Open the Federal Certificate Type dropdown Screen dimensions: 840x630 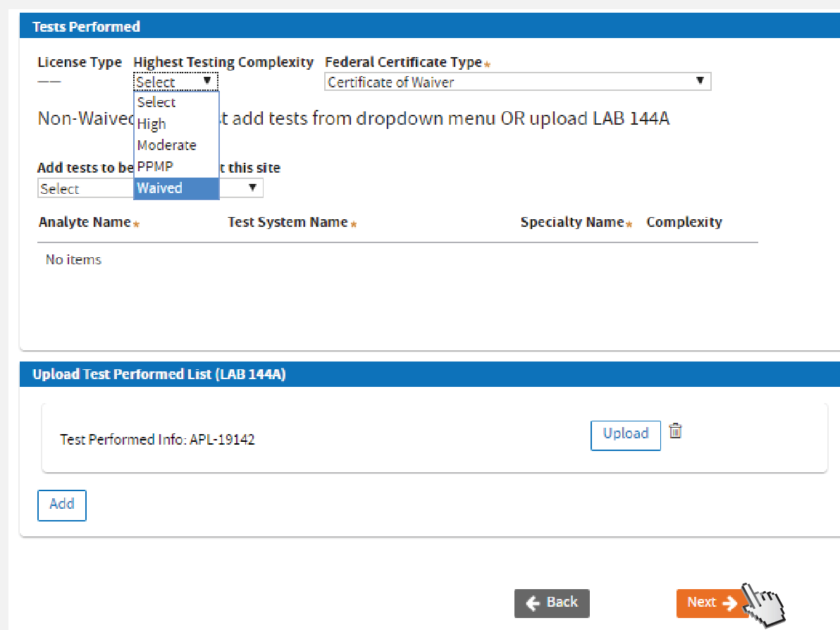[517, 82]
